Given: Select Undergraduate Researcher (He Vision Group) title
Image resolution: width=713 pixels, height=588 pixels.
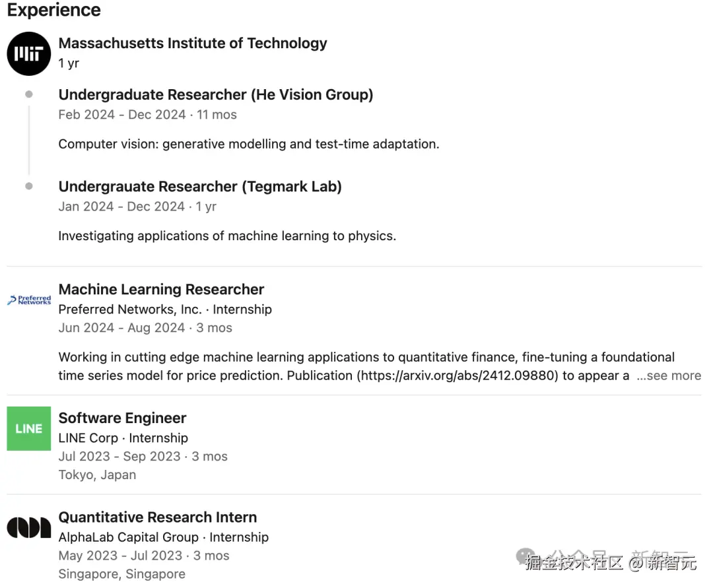Looking at the screenshot, I should coord(215,94).
